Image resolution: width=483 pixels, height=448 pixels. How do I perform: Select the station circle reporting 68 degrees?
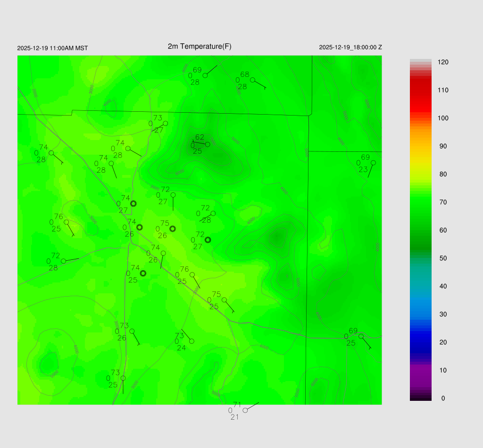[252, 80]
